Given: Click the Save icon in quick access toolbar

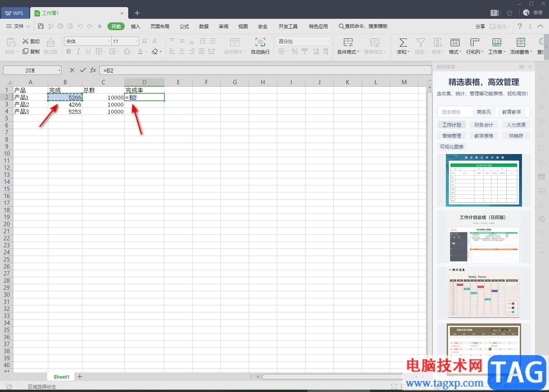Looking at the screenshot, I should 41,26.
